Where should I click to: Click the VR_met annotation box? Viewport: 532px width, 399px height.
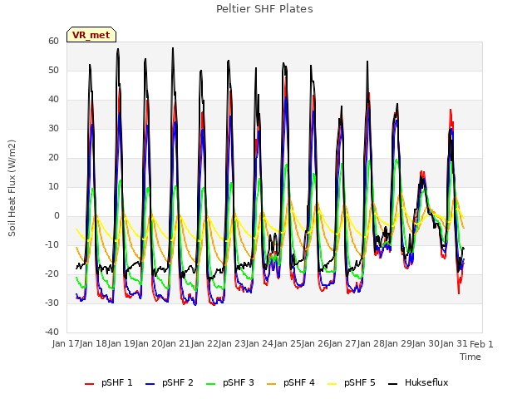pos(91,35)
